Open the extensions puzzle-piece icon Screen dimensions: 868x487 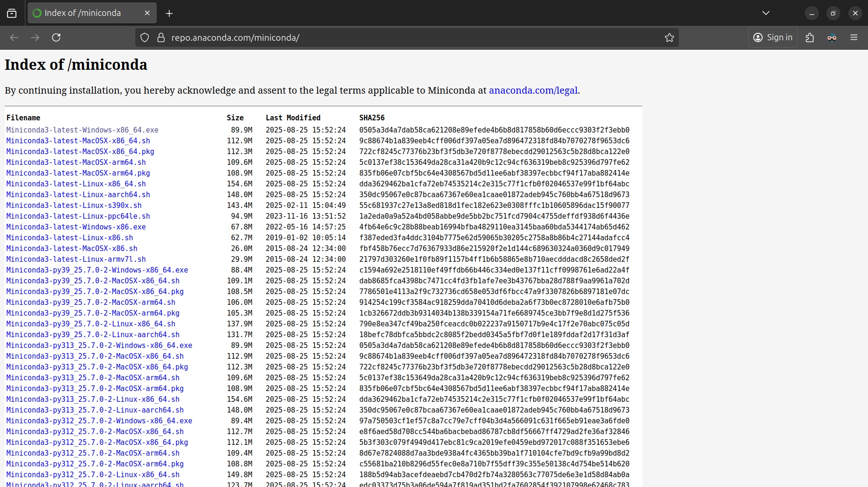809,37
